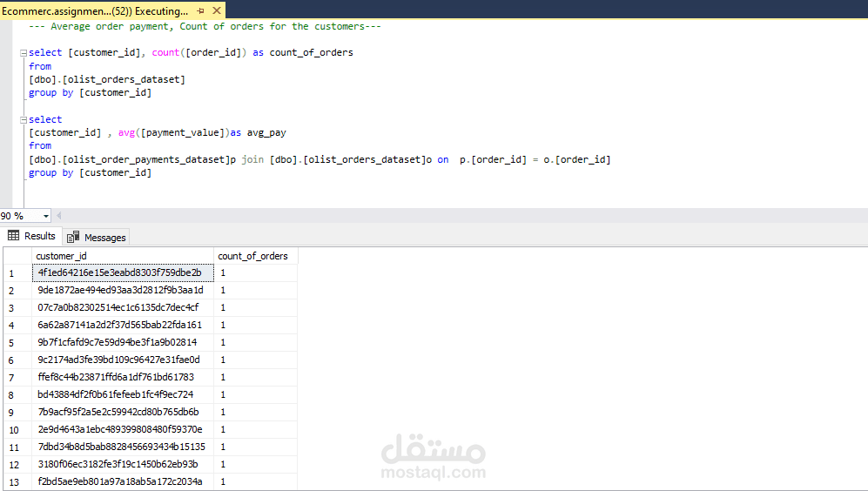Place cursor on the green comment line

(x=205, y=26)
